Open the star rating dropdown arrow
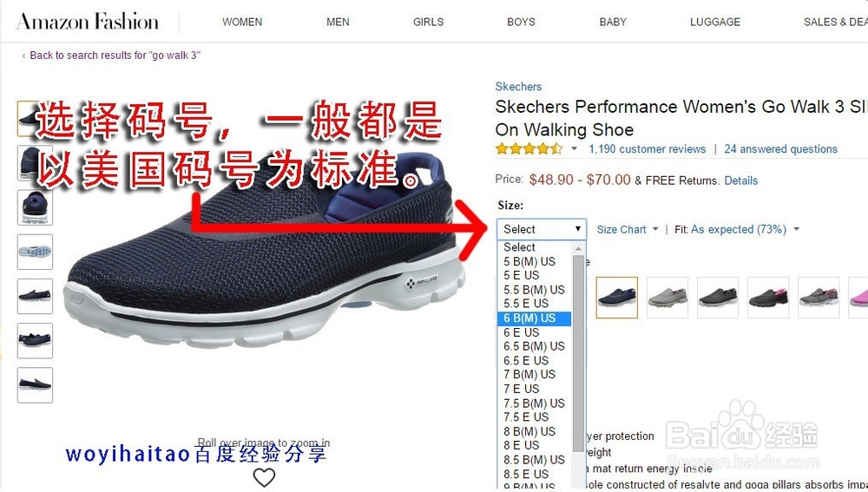The image size is (868, 492). (x=574, y=149)
